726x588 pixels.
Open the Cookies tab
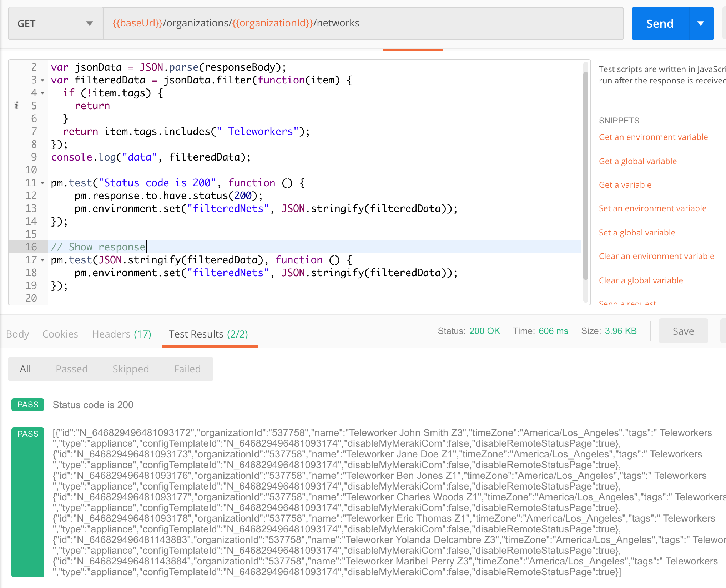(60, 334)
